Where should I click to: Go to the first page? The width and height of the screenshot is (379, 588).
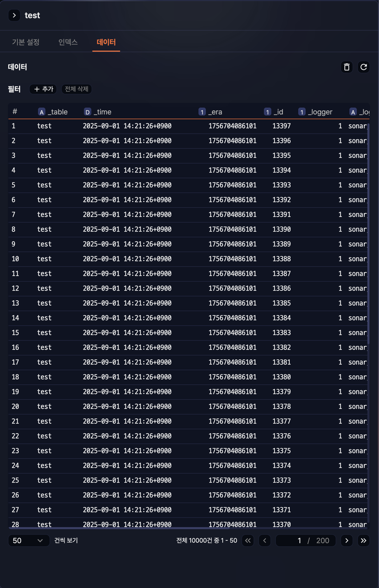[248, 541]
